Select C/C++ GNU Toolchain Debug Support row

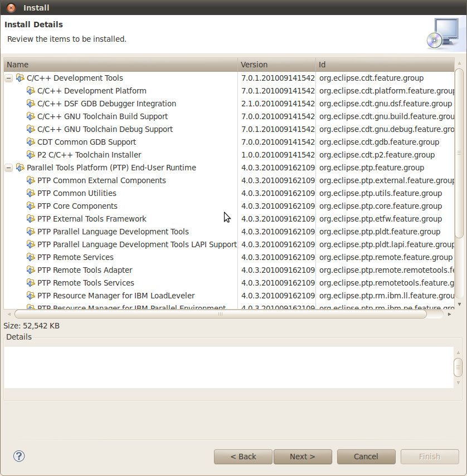(229, 129)
